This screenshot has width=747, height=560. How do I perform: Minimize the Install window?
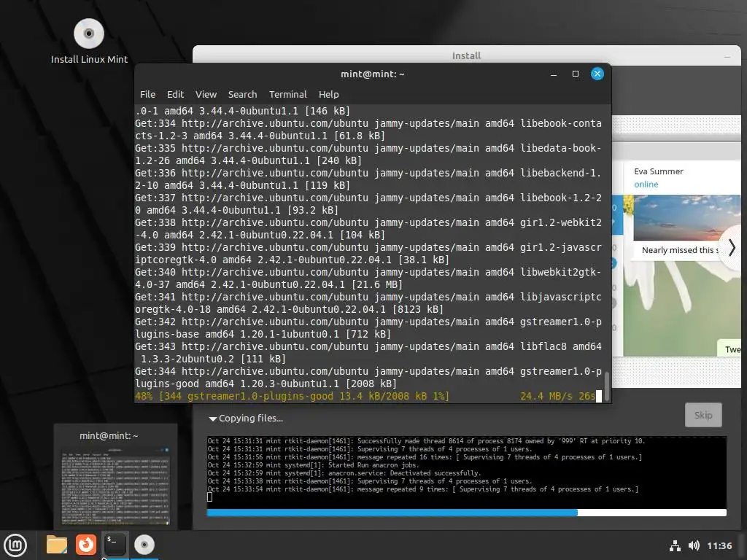click(x=727, y=56)
